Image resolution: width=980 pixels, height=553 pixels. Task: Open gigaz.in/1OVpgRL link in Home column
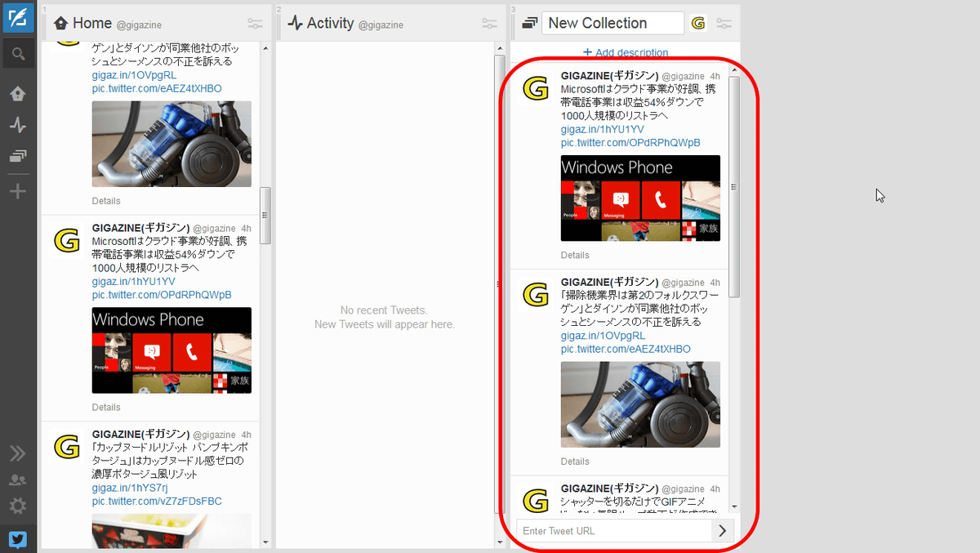click(134, 75)
